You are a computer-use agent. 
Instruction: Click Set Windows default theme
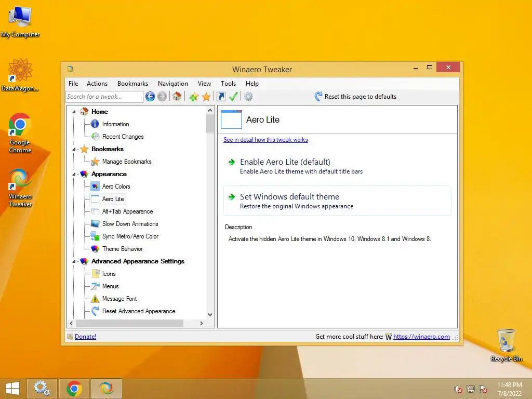click(337, 201)
